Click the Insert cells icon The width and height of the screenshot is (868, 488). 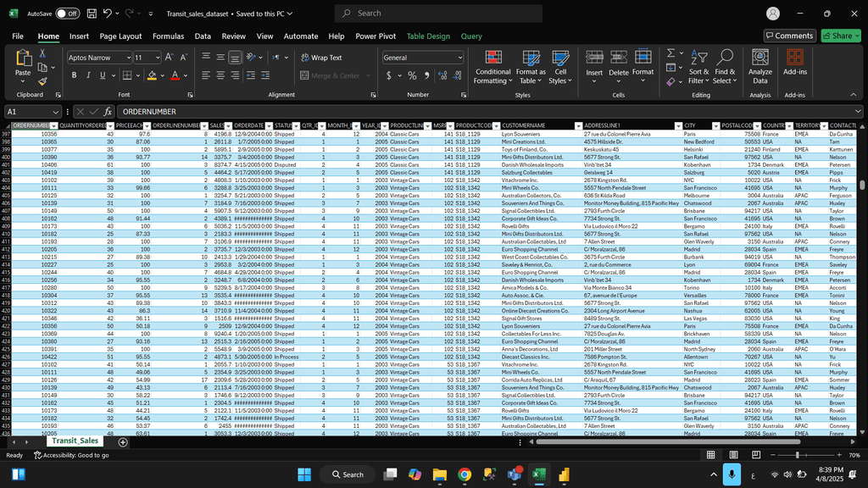594,58
